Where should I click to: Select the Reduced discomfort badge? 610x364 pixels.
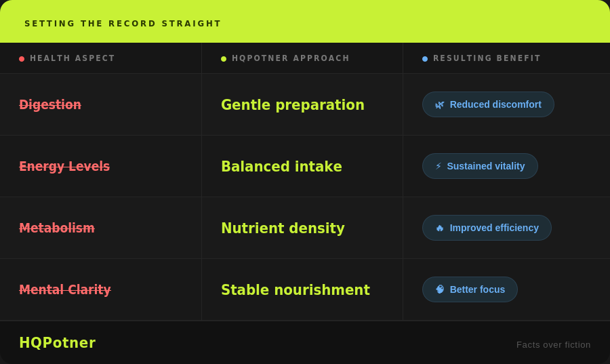click(x=488, y=104)
